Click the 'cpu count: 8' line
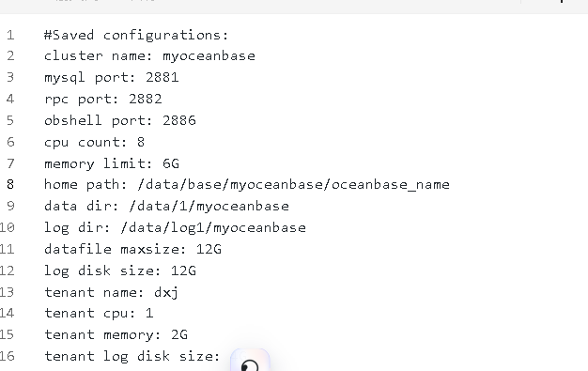 click(94, 142)
